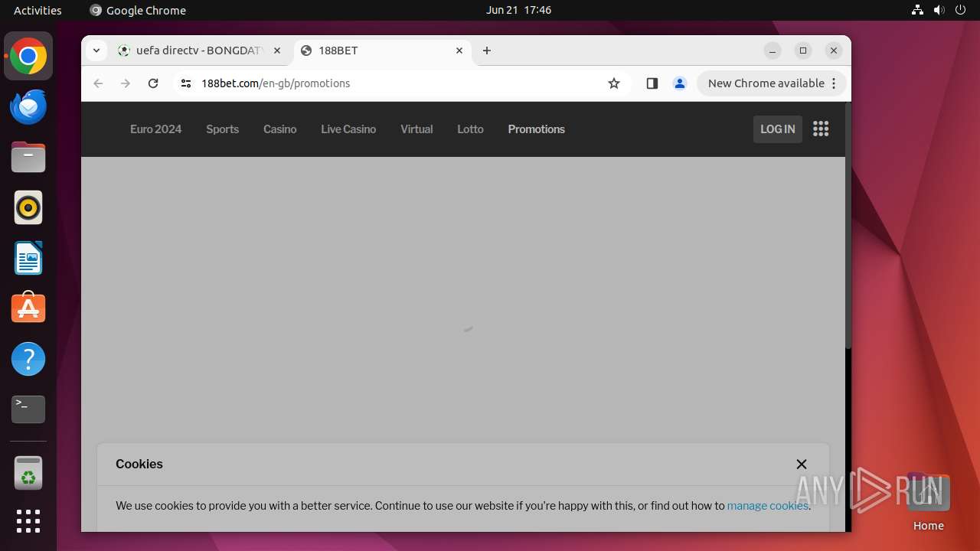The width and height of the screenshot is (980, 551).
Task: Bookmark this page with the star
Action: click(x=614, y=83)
